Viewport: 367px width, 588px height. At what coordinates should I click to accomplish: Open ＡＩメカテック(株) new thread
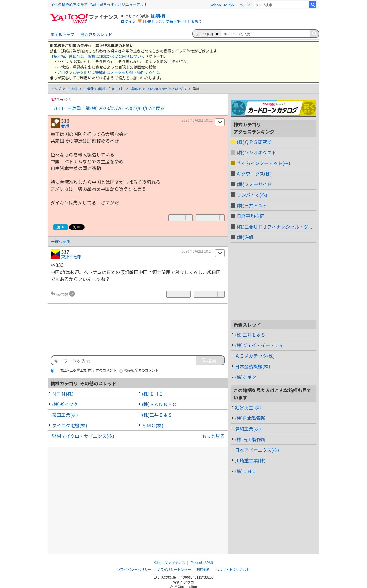click(x=255, y=356)
